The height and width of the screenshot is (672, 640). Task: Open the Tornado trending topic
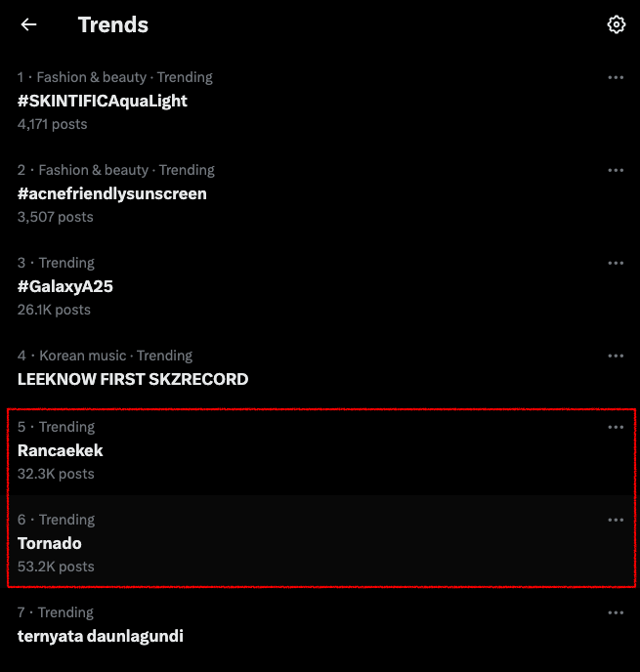[50, 543]
